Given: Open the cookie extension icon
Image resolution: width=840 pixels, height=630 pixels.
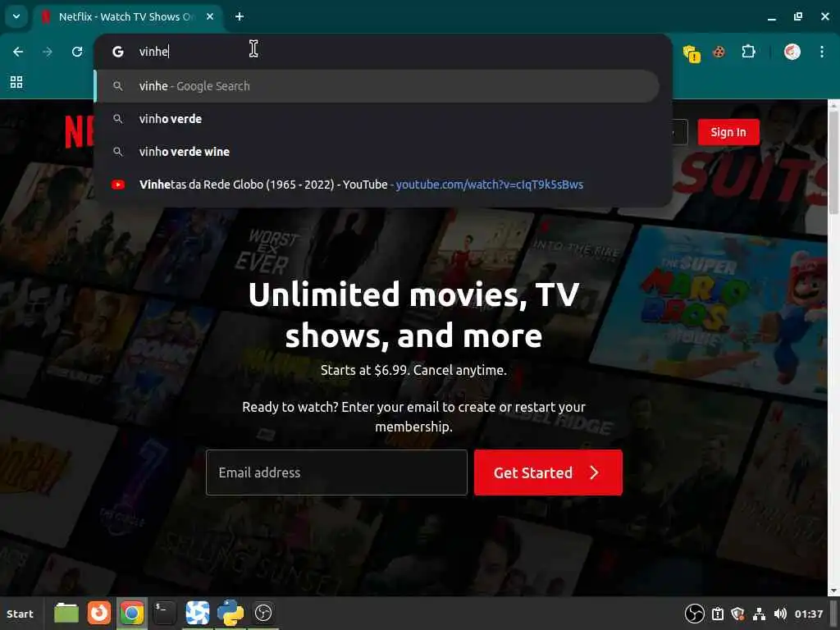Looking at the screenshot, I should coord(719,52).
